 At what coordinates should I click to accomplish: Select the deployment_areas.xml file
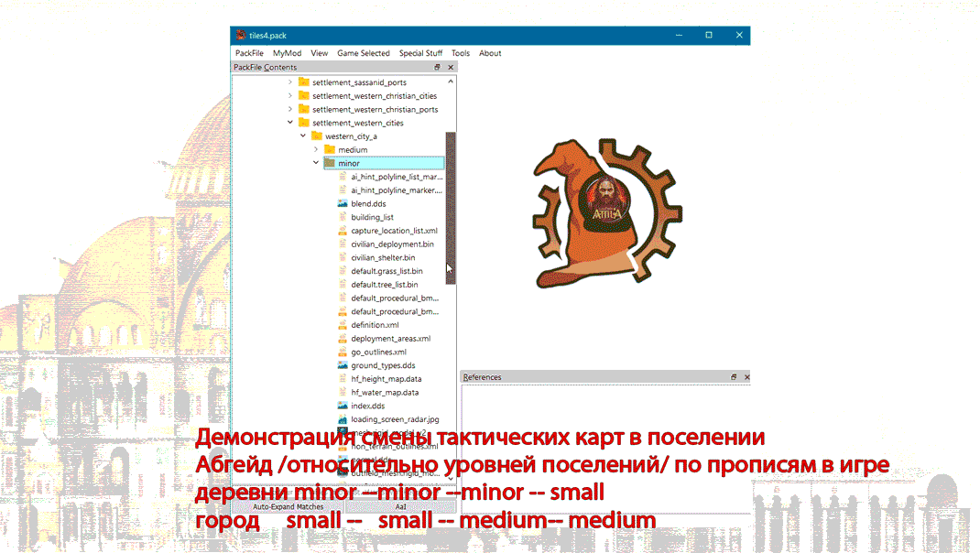pos(390,339)
